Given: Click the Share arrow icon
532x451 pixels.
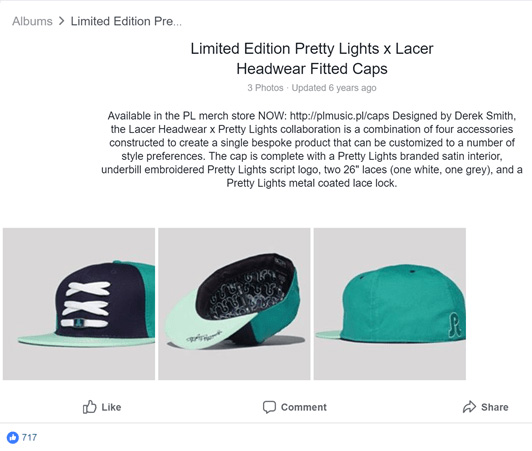Looking at the screenshot, I should 469,407.
